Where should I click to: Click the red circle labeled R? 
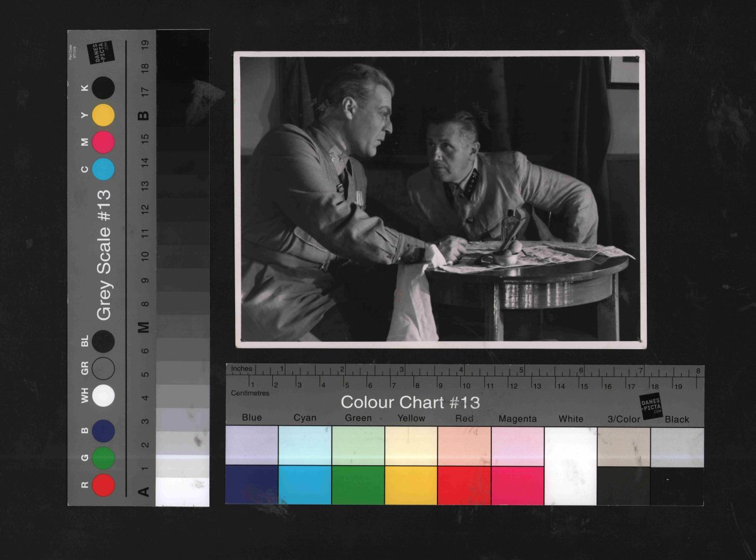pyautogui.click(x=104, y=485)
